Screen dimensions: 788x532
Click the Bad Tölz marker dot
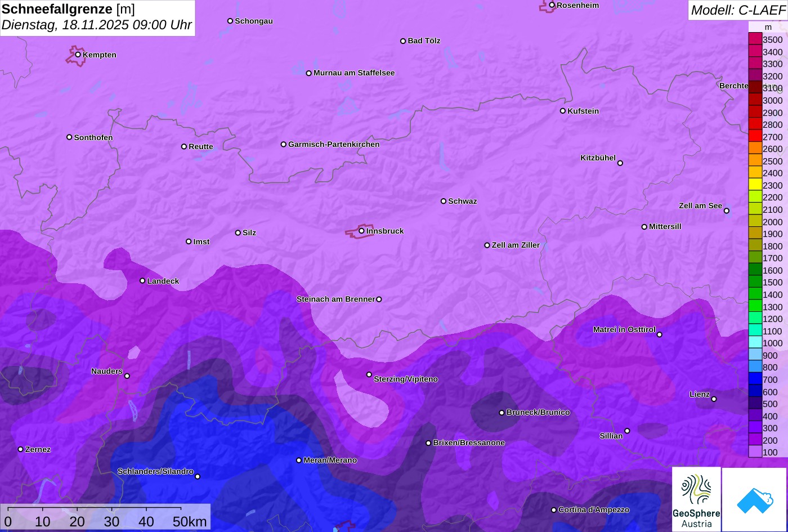click(x=403, y=41)
